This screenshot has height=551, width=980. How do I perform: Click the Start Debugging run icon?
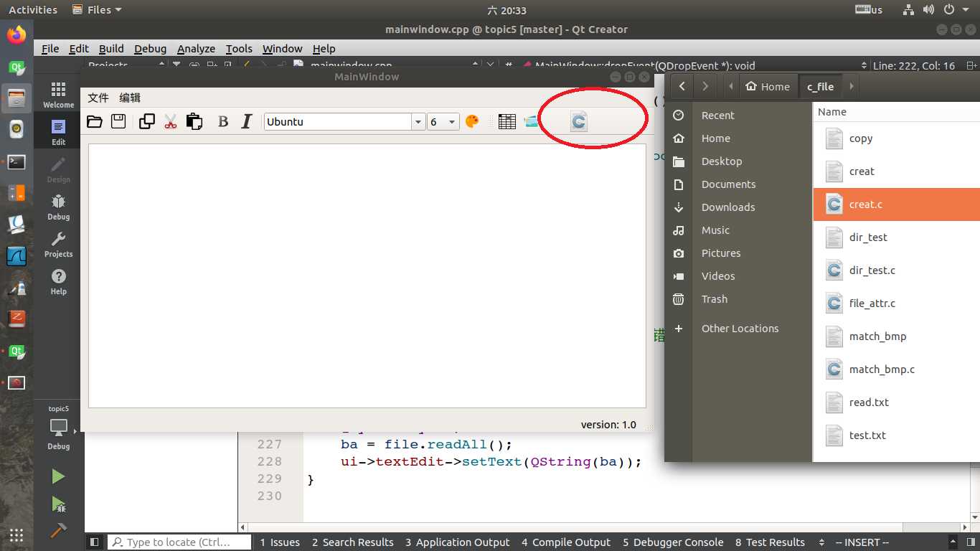click(x=58, y=504)
